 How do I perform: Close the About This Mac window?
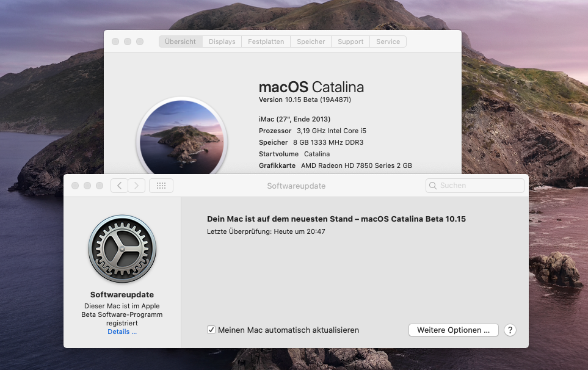[115, 42]
